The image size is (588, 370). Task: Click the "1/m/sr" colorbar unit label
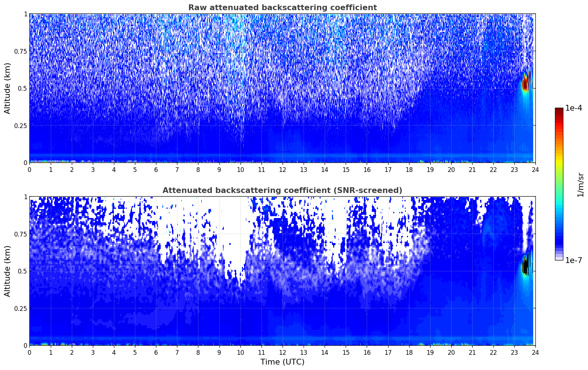coord(580,184)
